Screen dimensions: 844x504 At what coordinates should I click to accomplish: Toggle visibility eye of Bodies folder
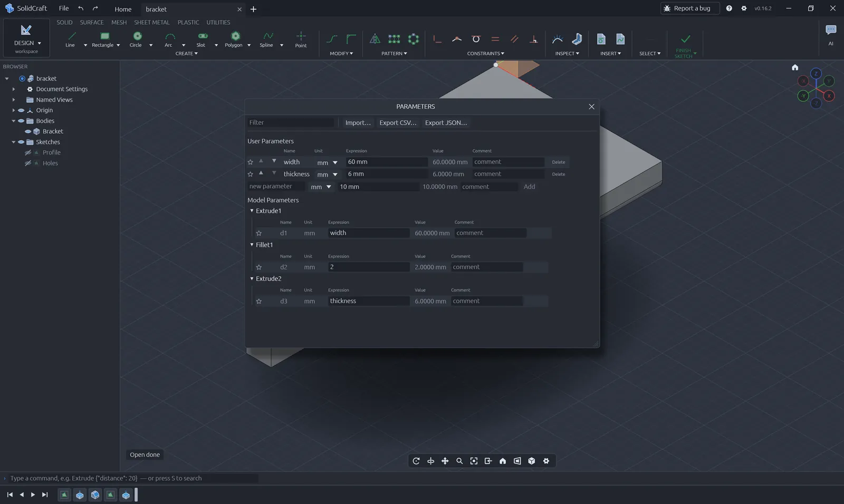tap(21, 121)
